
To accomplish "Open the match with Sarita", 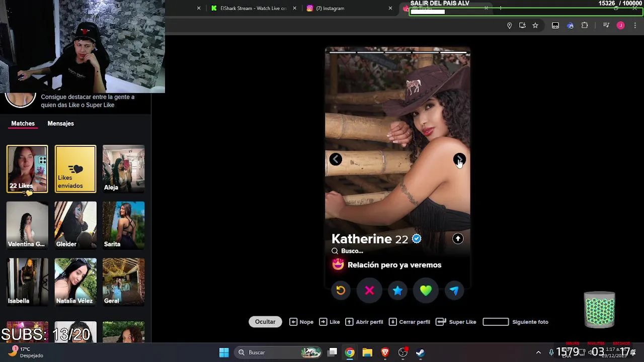I will [x=123, y=225].
